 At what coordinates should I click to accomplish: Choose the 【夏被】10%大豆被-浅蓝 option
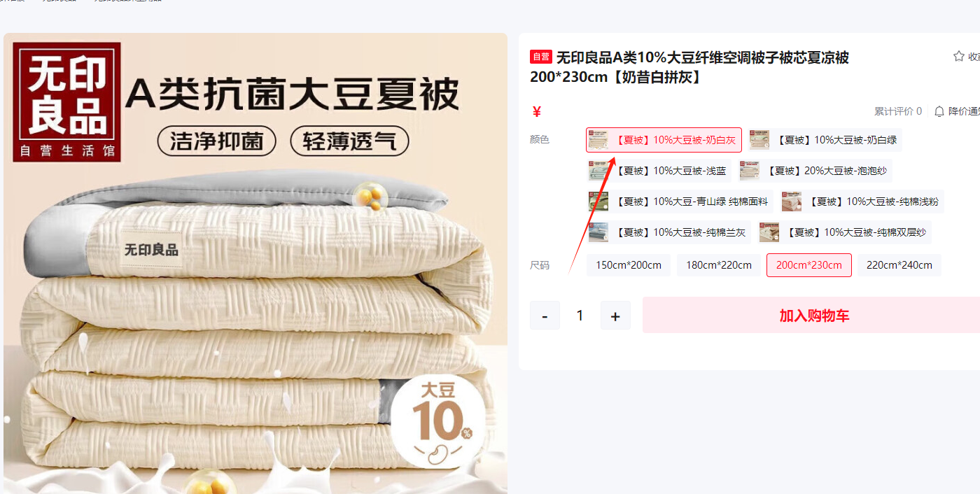click(659, 171)
